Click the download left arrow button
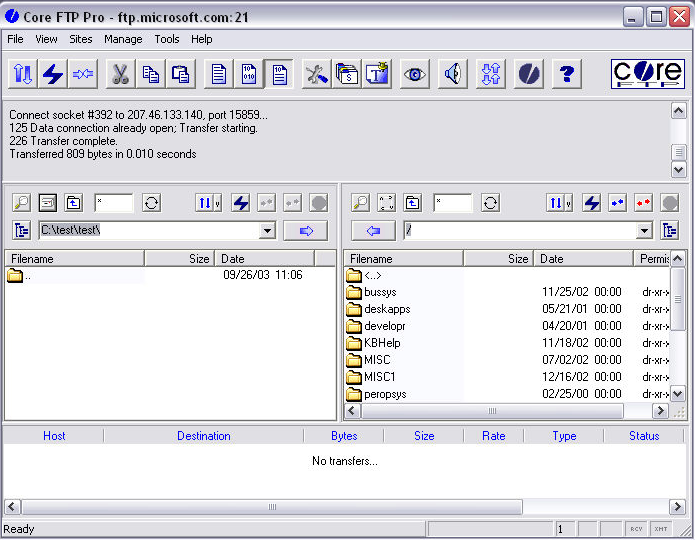 click(x=373, y=231)
